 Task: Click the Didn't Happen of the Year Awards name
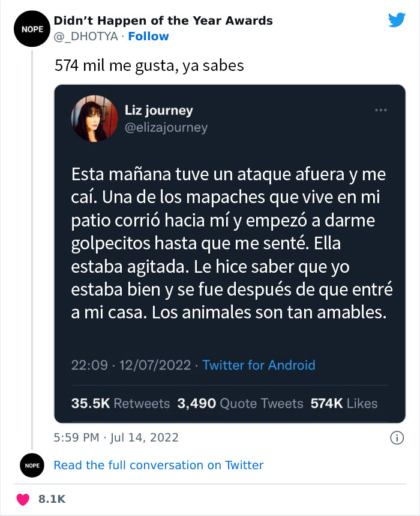(x=163, y=21)
